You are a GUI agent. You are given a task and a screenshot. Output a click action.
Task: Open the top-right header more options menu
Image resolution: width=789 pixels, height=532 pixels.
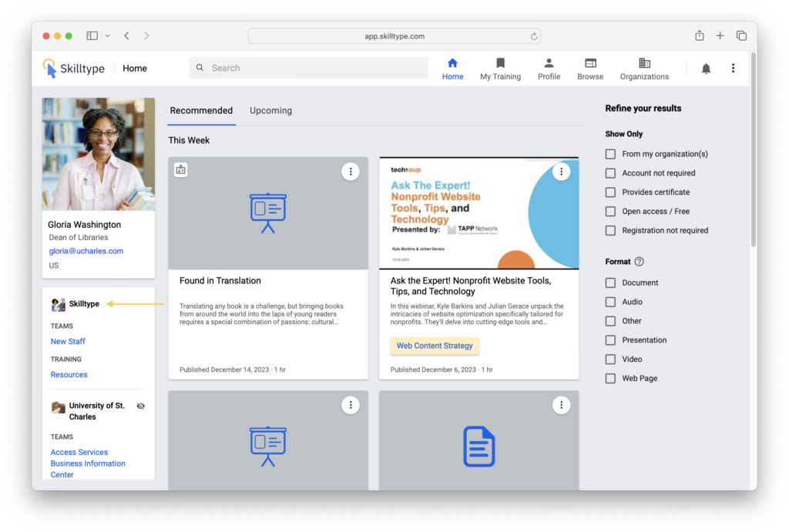point(733,69)
